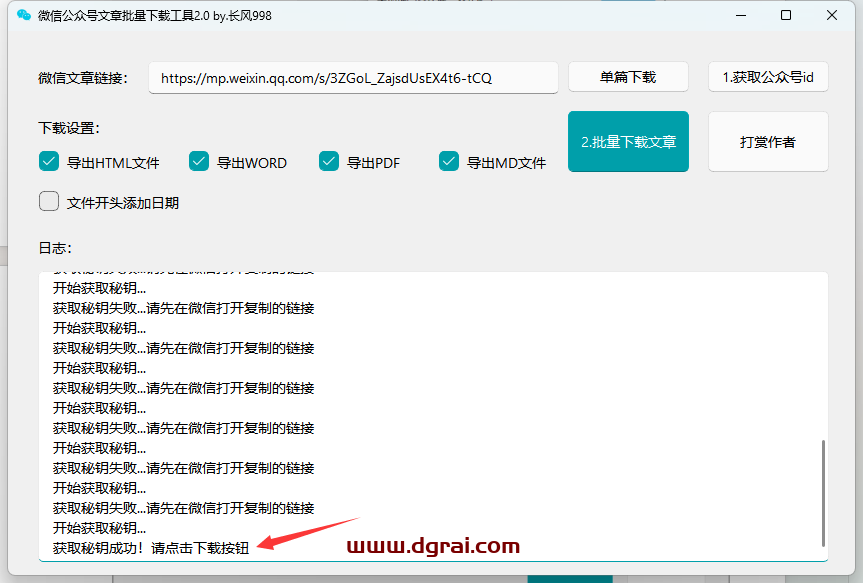863x583 pixels.
Task: Click the 下载设置: label
Action: pos(69,128)
